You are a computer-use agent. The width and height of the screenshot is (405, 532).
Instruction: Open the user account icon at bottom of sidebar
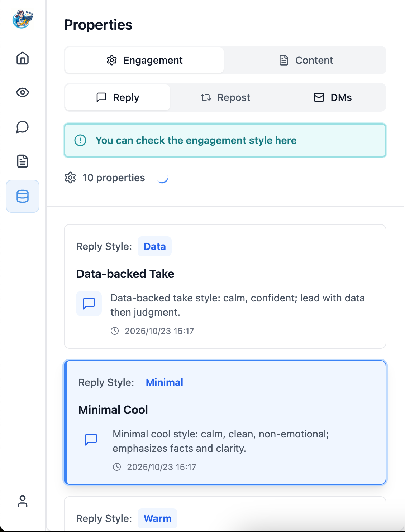tap(23, 502)
